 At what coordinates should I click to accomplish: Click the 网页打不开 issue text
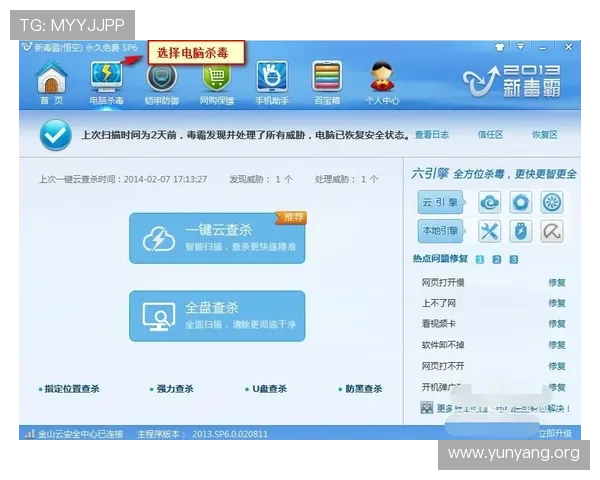click(443, 366)
